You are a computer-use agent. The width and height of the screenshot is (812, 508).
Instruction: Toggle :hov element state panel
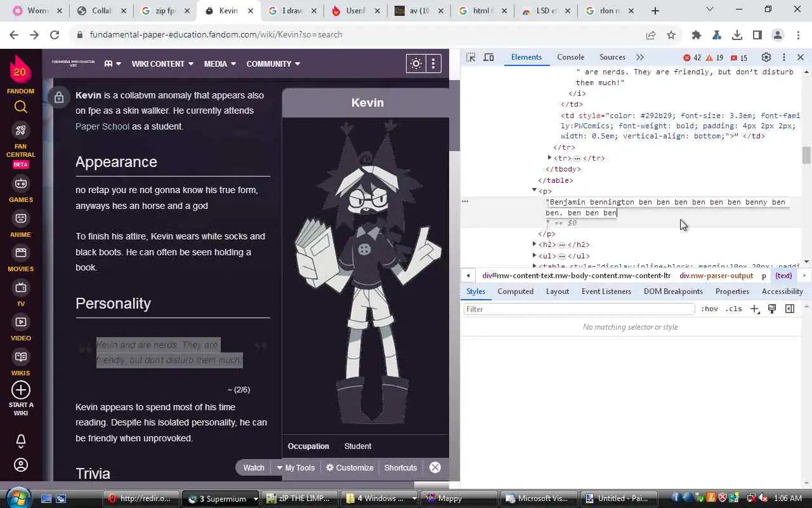(709, 309)
